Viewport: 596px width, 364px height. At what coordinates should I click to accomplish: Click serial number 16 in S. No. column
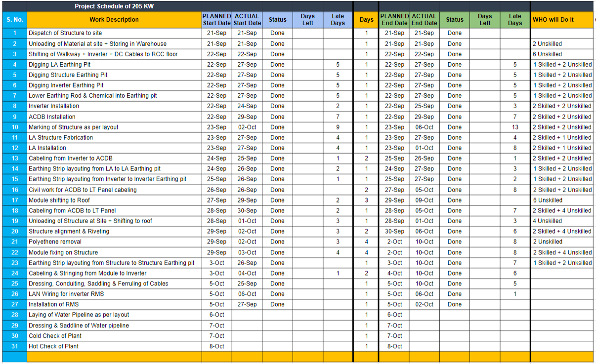pyautogui.click(x=15, y=190)
